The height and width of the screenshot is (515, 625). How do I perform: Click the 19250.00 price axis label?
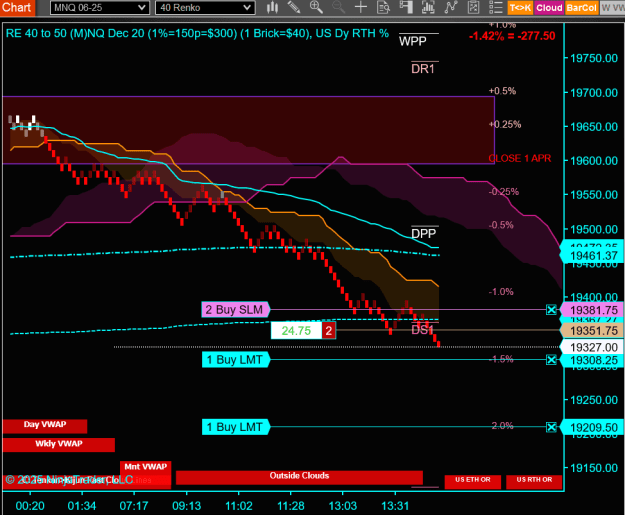(594, 400)
